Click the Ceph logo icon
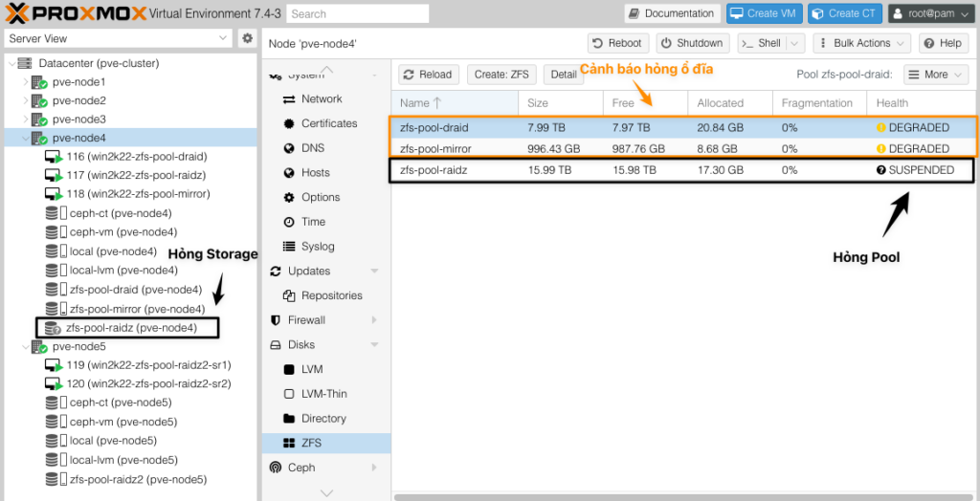The width and height of the screenshot is (980, 501). click(x=275, y=468)
